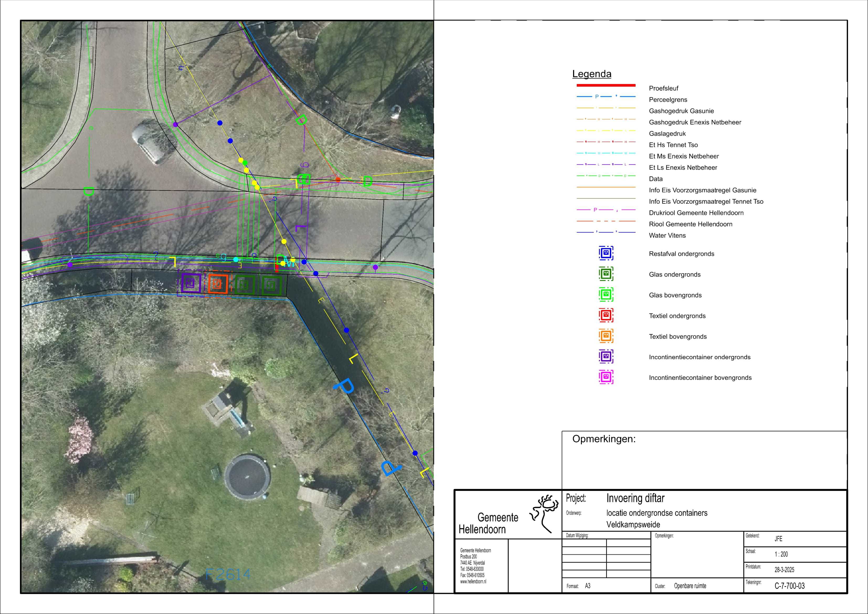The width and height of the screenshot is (868, 614).
Task: Click the Textiel bovengronds legend icon
Action: (x=606, y=336)
